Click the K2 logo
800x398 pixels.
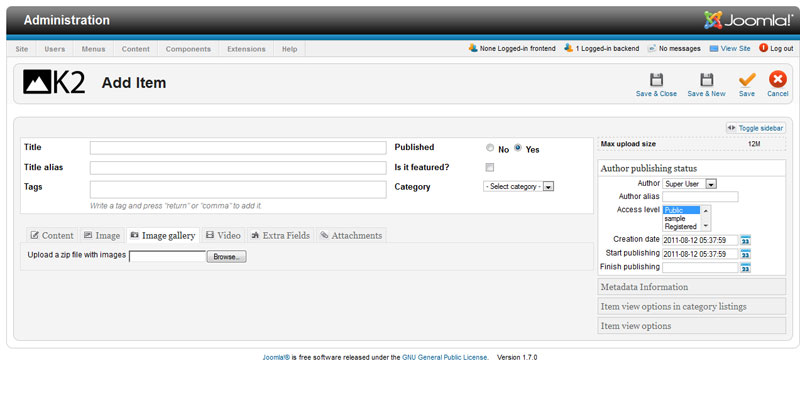click(54, 82)
